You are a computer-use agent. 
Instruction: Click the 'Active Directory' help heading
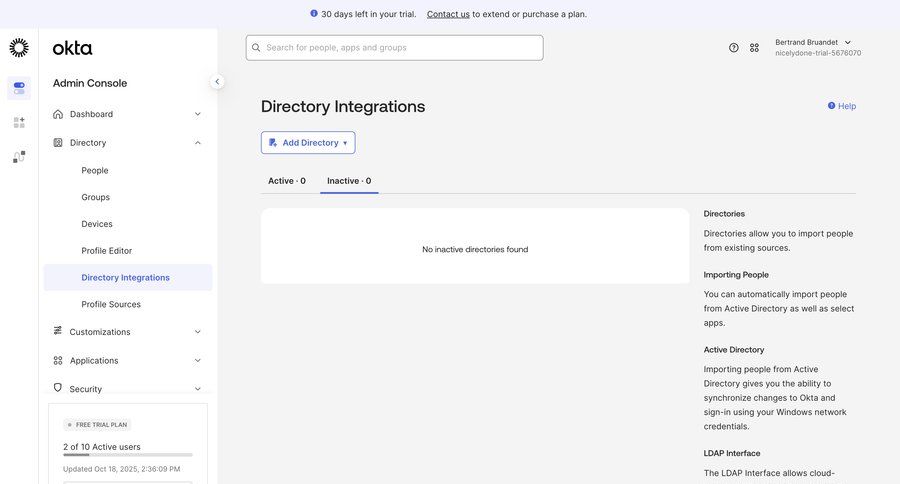point(734,350)
